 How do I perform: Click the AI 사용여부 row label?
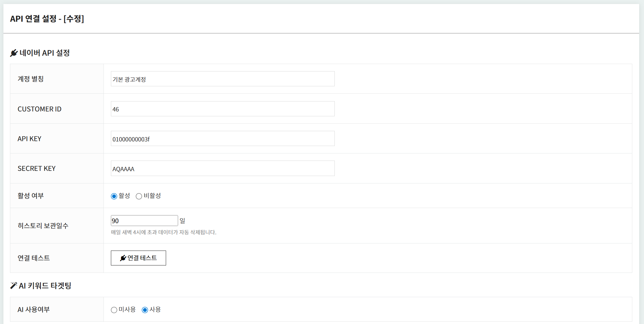[x=34, y=309]
